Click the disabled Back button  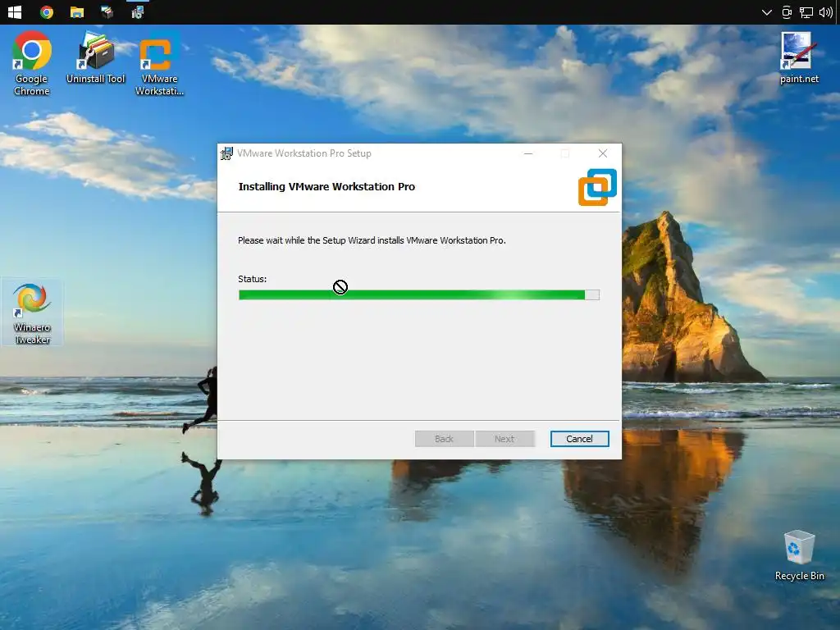(444, 439)
